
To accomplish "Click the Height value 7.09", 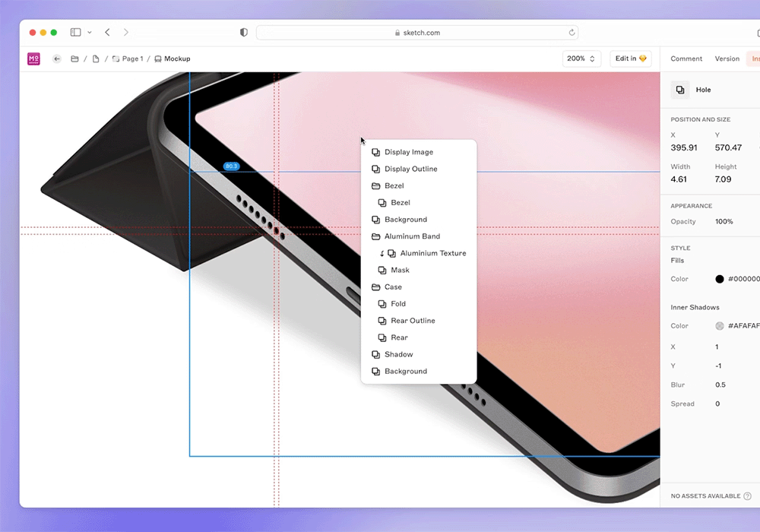I will 724,179.
